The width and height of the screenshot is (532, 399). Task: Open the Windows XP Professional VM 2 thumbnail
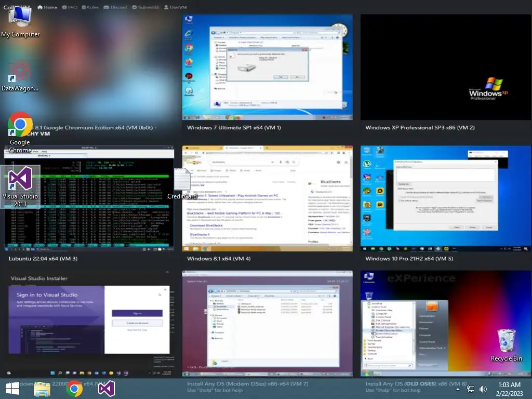(x=446, y=67)
